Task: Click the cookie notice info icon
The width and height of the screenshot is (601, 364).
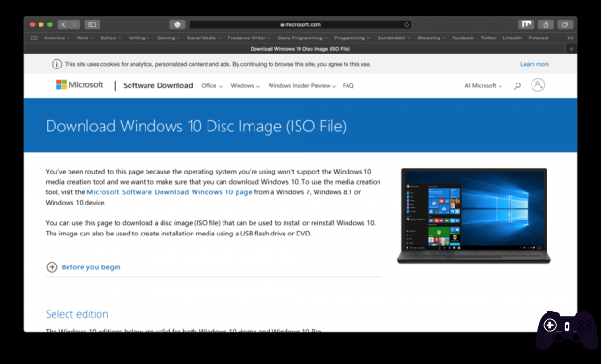Action: [x=56, y=65]
